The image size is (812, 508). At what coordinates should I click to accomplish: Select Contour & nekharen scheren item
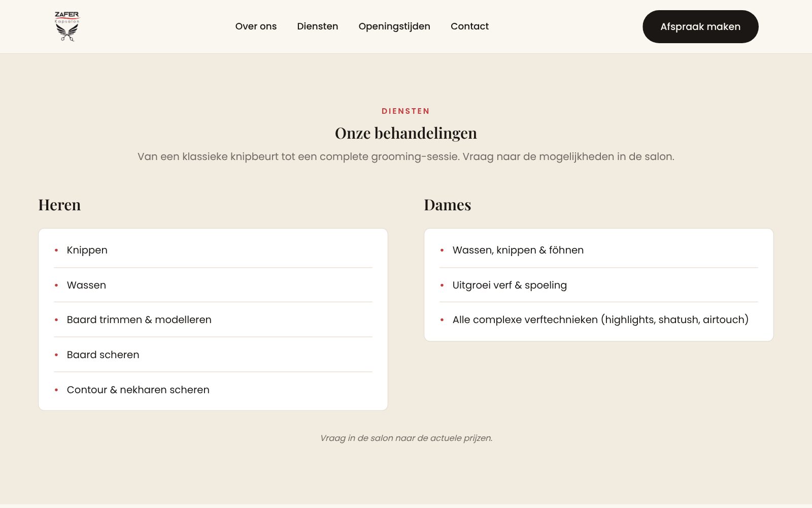[x=213, y=390]
